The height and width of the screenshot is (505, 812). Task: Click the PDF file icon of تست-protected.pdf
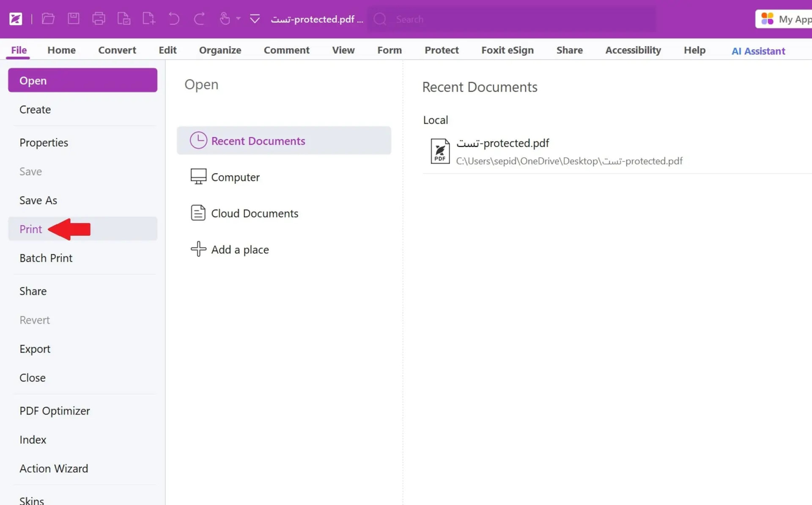click(440, 151)
